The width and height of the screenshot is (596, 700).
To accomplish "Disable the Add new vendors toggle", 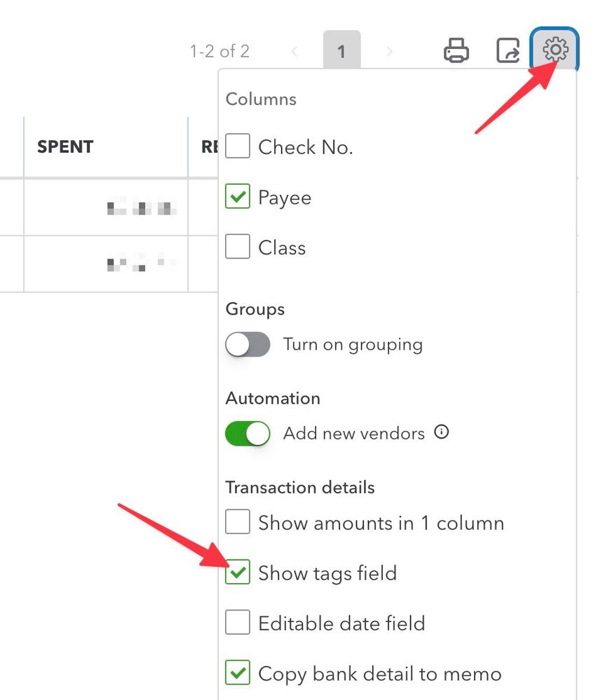I will [248, 434].
